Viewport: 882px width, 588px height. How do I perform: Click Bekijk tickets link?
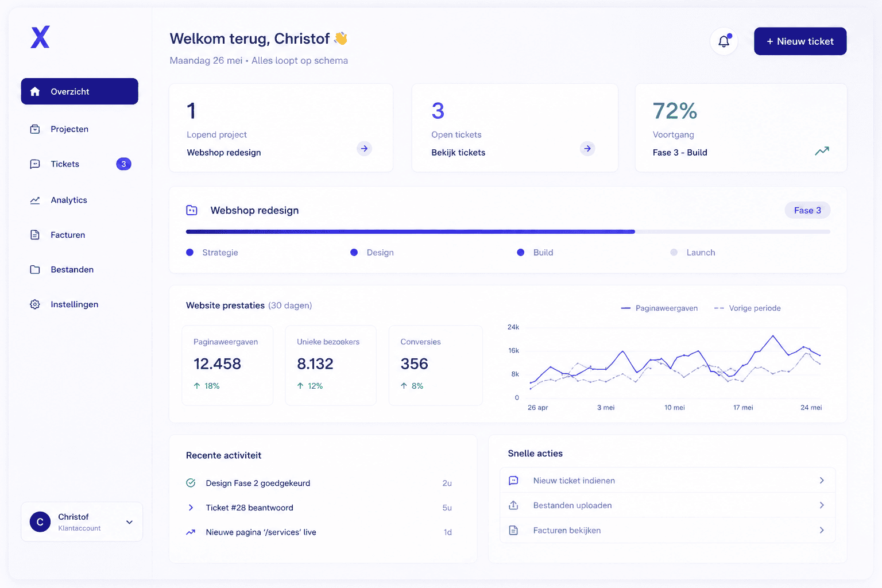(458, 153)
